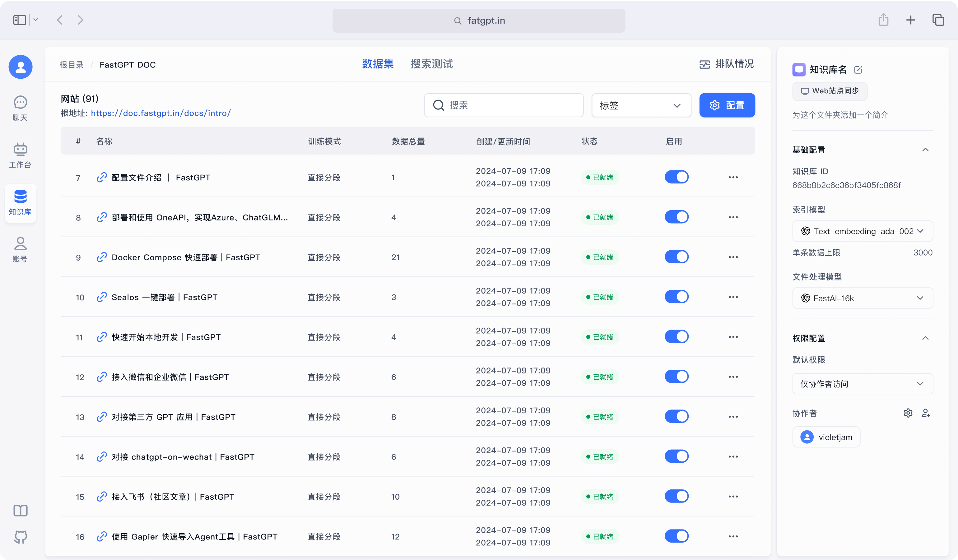Image resolution: width=958 pixels, height=560 pixels.
Task: Click the FastGPT DOC breadcrumb
Action: [x=128, y=65]
